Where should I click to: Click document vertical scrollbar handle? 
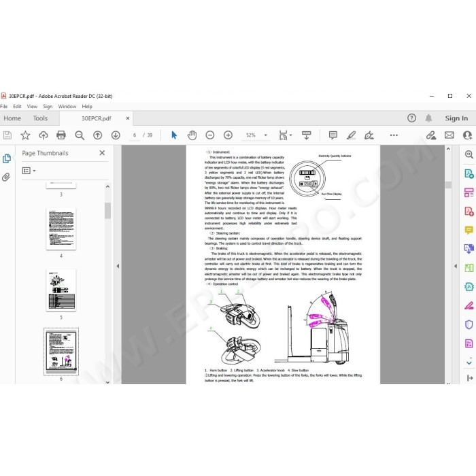click(x=448, y=185)
